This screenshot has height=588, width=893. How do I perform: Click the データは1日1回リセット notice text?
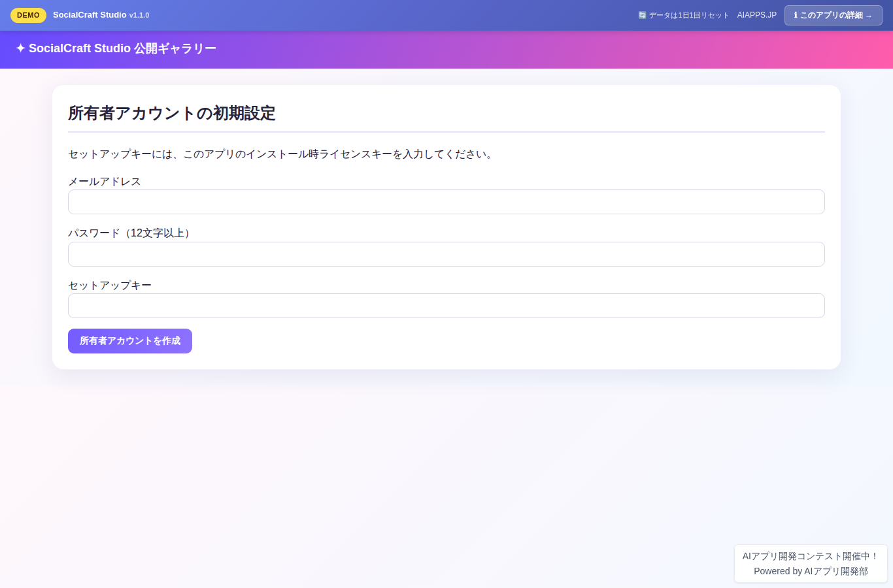tap(688, 15)
